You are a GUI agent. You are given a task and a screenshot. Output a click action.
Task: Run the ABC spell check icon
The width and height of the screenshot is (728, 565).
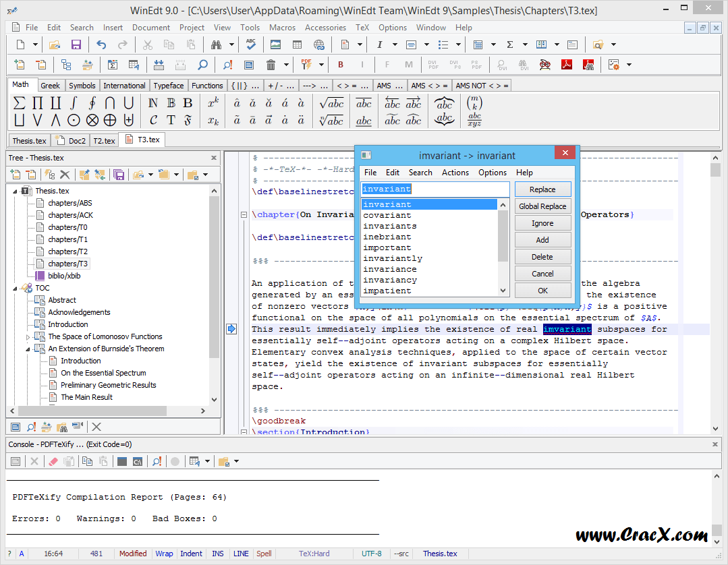point(251,44)
